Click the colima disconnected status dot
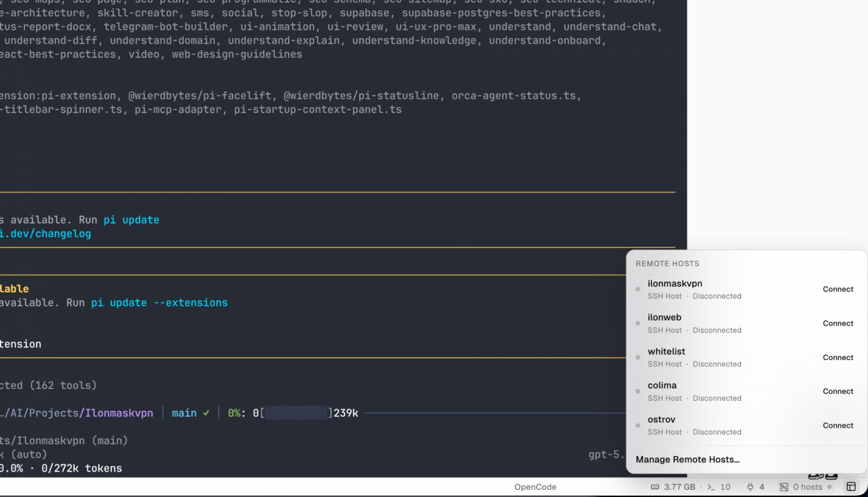Screen dimensions: 868x497 click(x=638, y=391)
